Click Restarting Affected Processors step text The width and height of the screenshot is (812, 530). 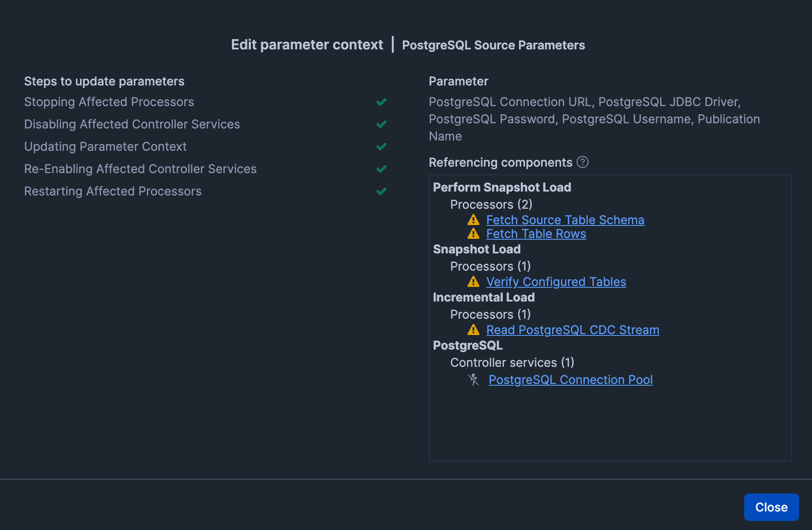[113, 191]
